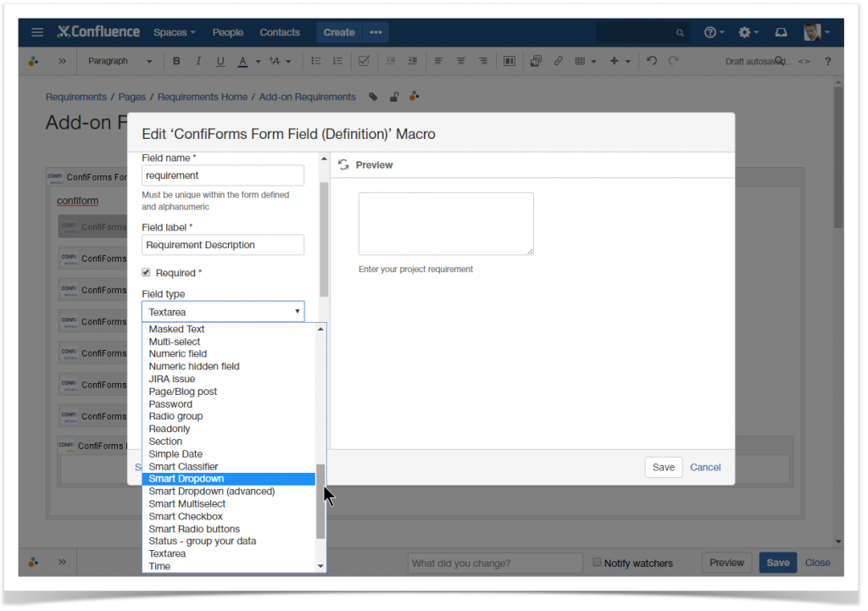Open the Requirements Home breadcrumb link

coord(202,97)
